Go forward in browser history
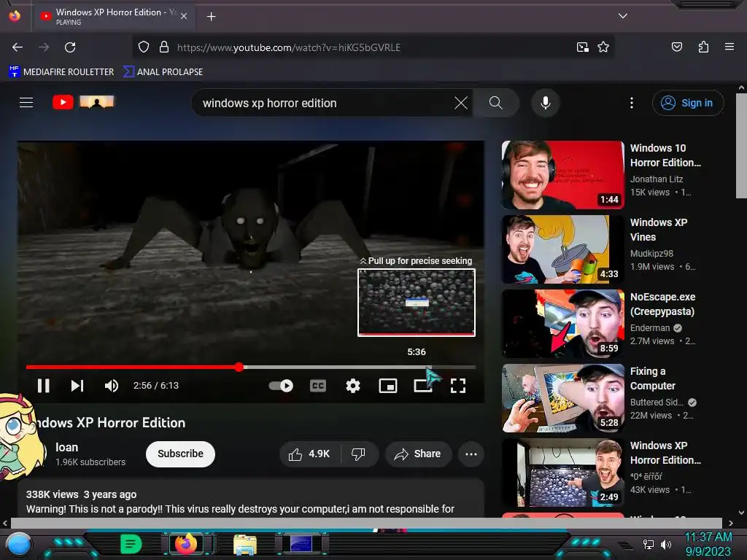 [44, 47]
